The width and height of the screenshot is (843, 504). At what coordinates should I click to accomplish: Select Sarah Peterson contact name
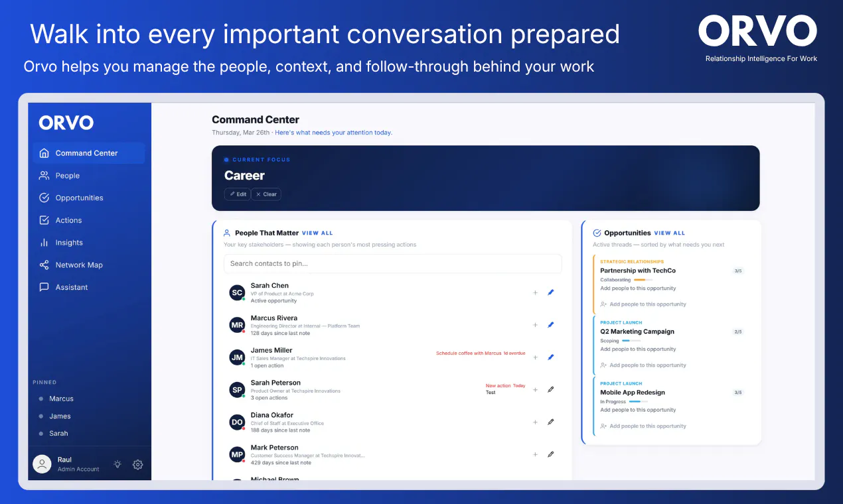click(x=275, y=383)
